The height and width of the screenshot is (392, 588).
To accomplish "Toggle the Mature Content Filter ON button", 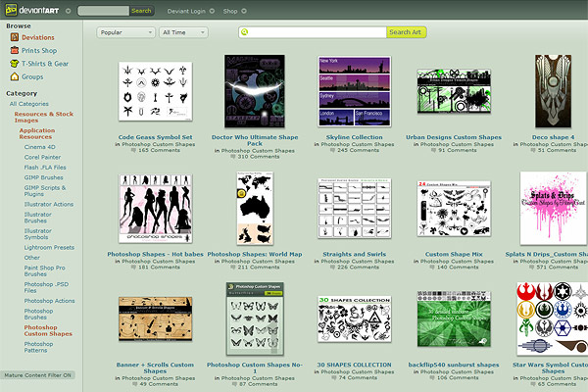I will point(37,375).
